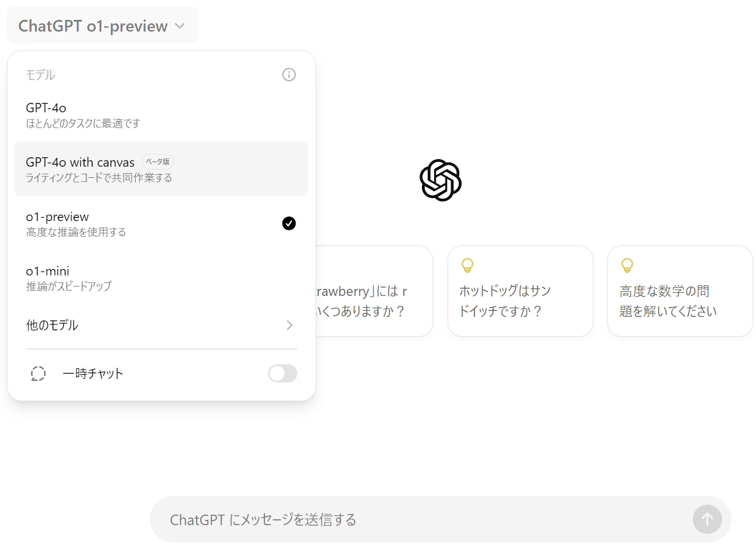Click the ChatGPT message input field
This screenshot has width=756, height=545.
pyautogui.click(x=421, y=519)
